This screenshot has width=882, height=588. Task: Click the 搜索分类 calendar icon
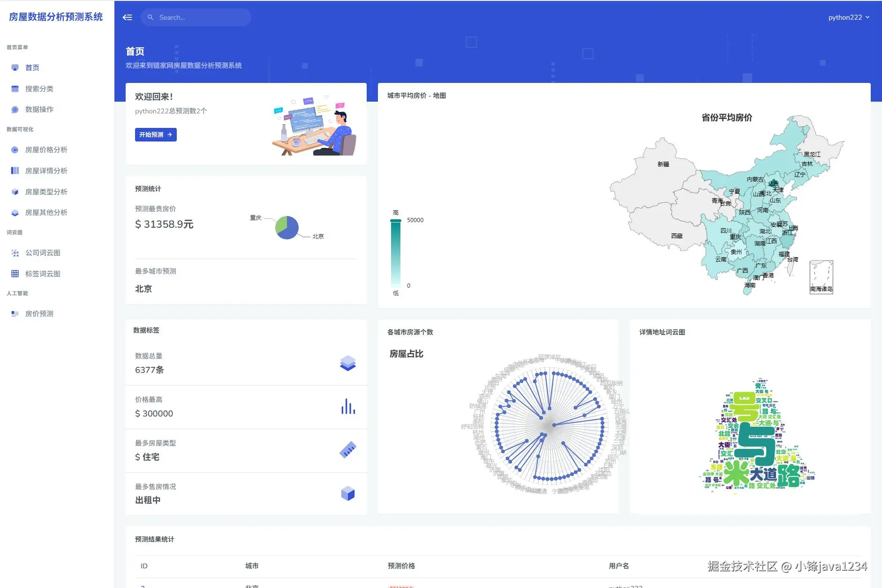tap(15, 89)
